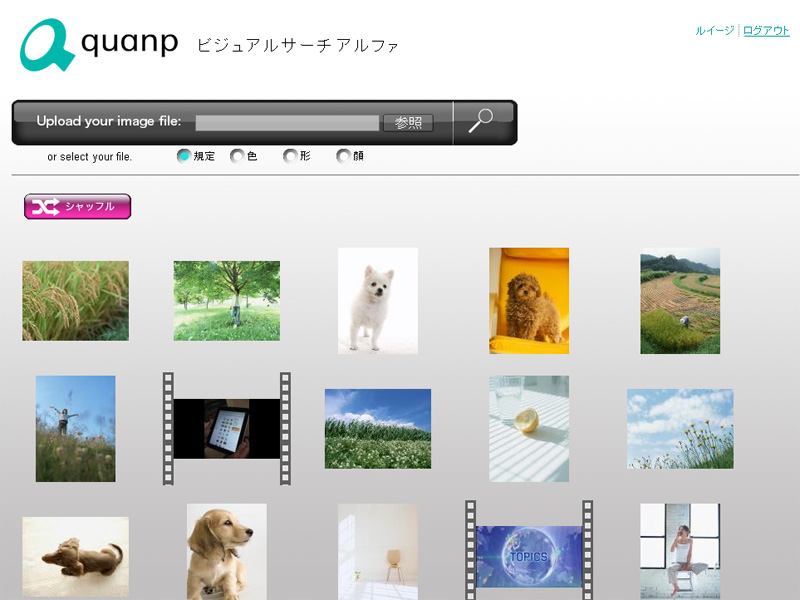Switch search mode to 色 (color)

pos(237,156)
